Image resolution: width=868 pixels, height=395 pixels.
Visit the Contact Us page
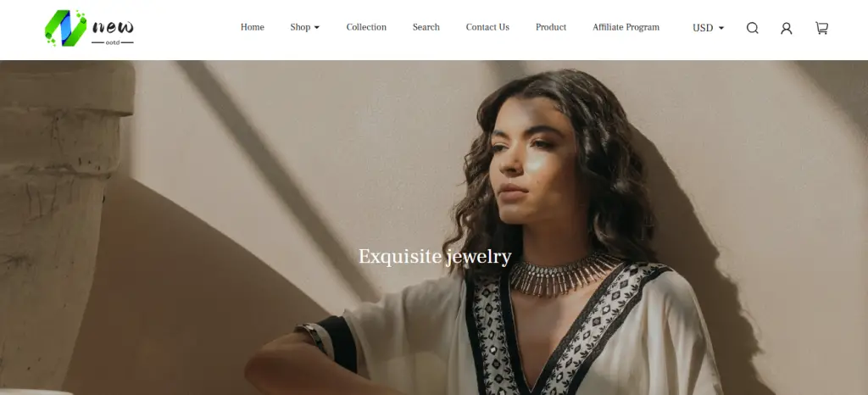click(487, 27)
